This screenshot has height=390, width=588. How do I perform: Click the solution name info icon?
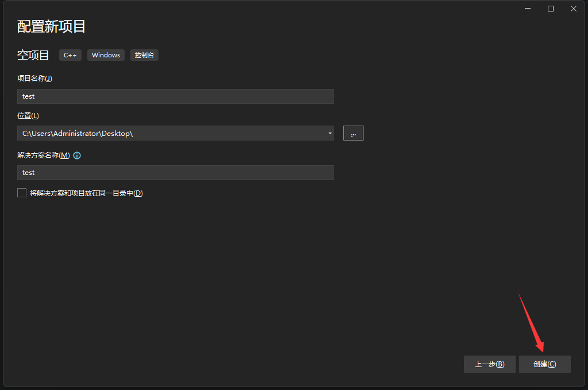pyautogui.click(x=77, y=155)
